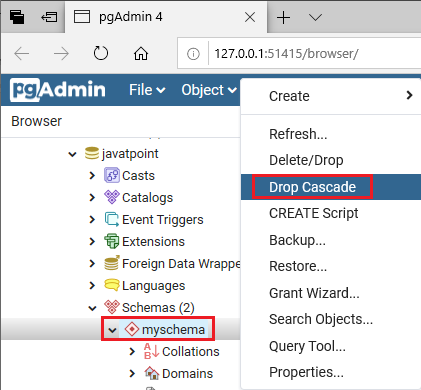Expand the Collations tree node
Image resolution: width=421 pixels, height=390 pixels.
pos(132,351)
